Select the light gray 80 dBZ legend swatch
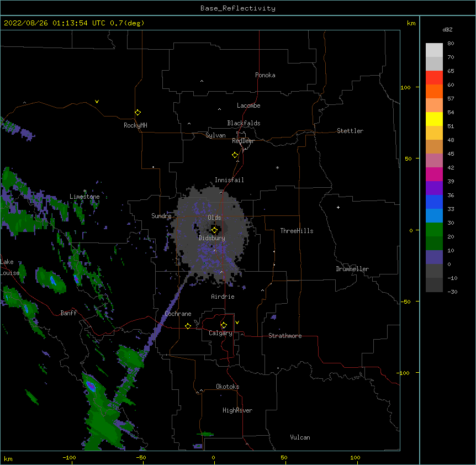Image resolution: width=476 pixels, height=465 pixels. pos(434,50)
